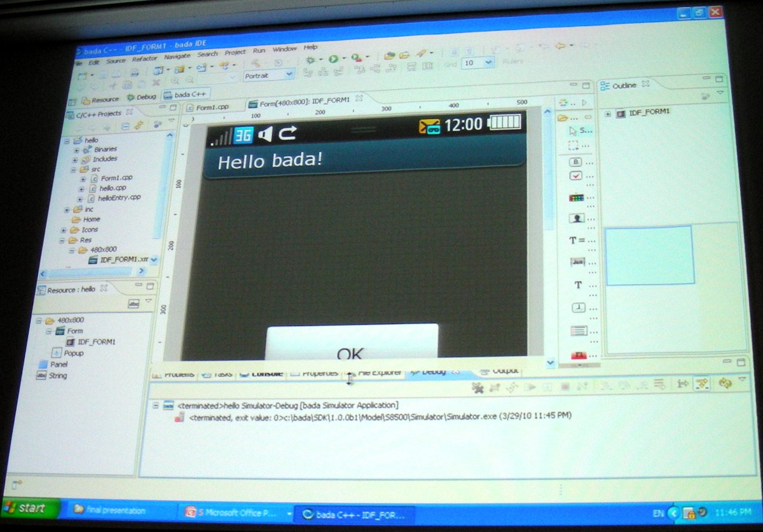Pick the CheckButton control in the palette

(x=575, y=176)
